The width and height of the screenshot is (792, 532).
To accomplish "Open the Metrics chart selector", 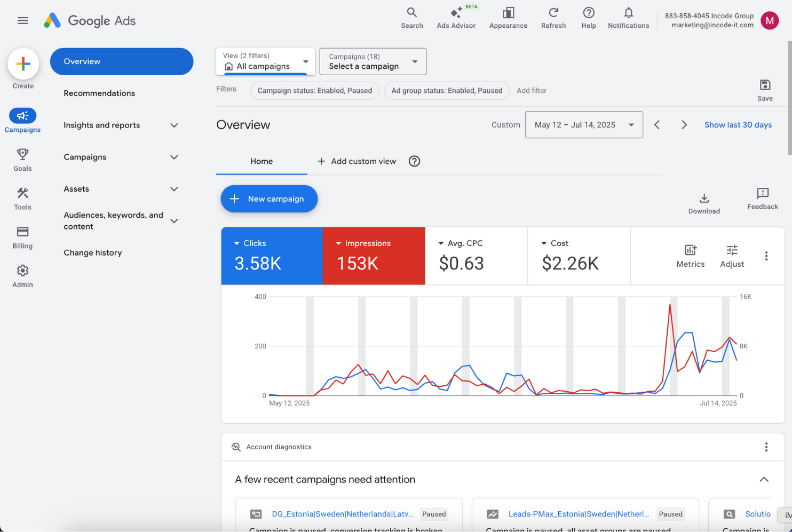I will 690,256.
